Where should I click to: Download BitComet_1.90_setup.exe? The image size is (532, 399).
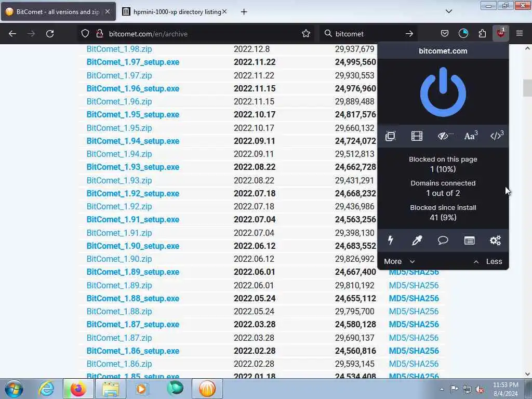[132, 246]
